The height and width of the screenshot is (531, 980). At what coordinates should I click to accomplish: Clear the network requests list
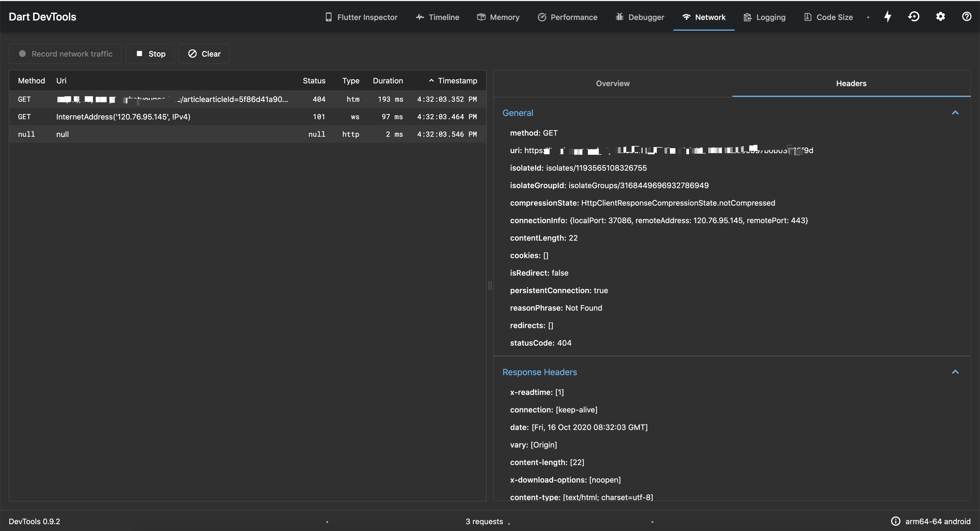coord(204,54)
